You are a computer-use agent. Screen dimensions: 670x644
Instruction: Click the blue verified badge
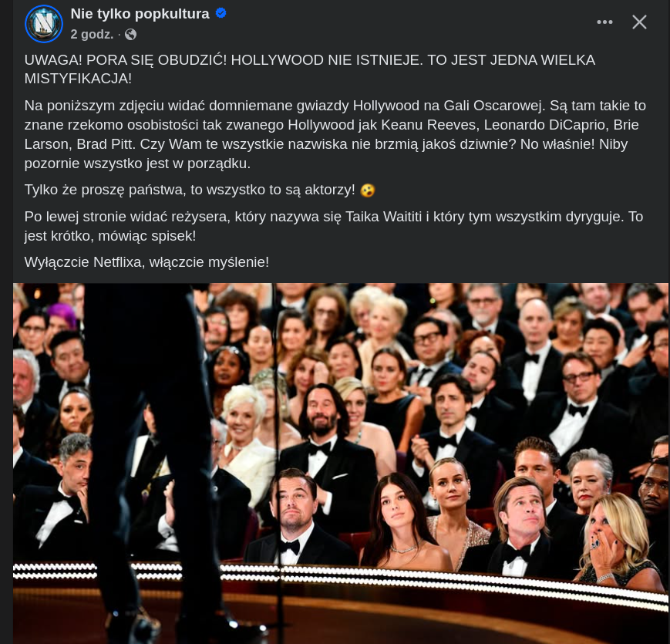[221, 13]
